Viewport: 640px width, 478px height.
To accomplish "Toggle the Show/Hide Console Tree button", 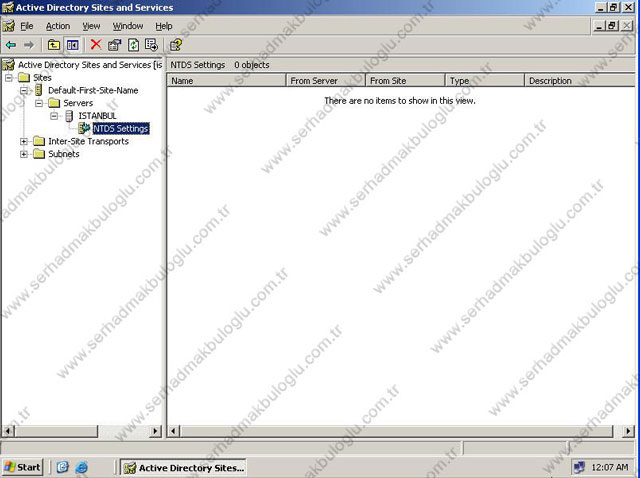I will click(73, 44).
